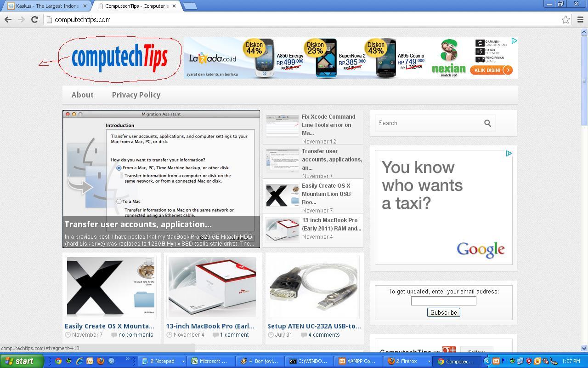Open the '4 comments' link
This screenshot has height=368, width=588.
324,335
